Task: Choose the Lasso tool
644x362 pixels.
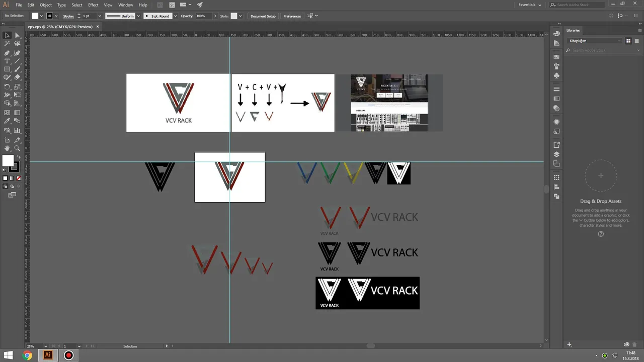Action: [x=17, y=44]
